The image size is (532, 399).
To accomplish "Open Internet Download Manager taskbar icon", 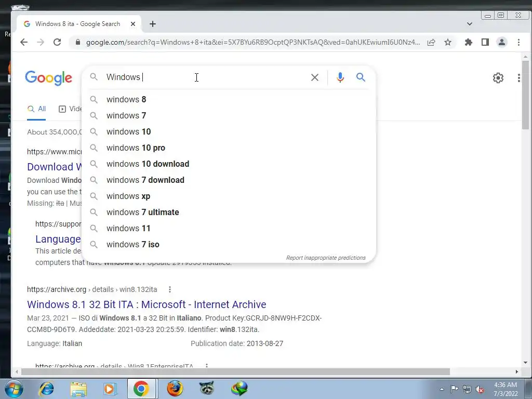I will point(239,389).
